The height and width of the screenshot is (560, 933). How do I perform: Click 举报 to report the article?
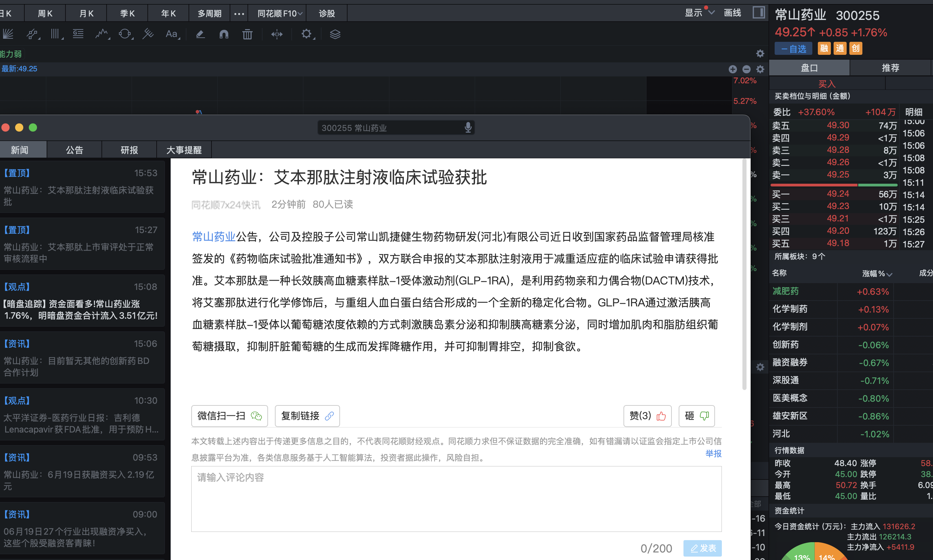pos(713,453)
